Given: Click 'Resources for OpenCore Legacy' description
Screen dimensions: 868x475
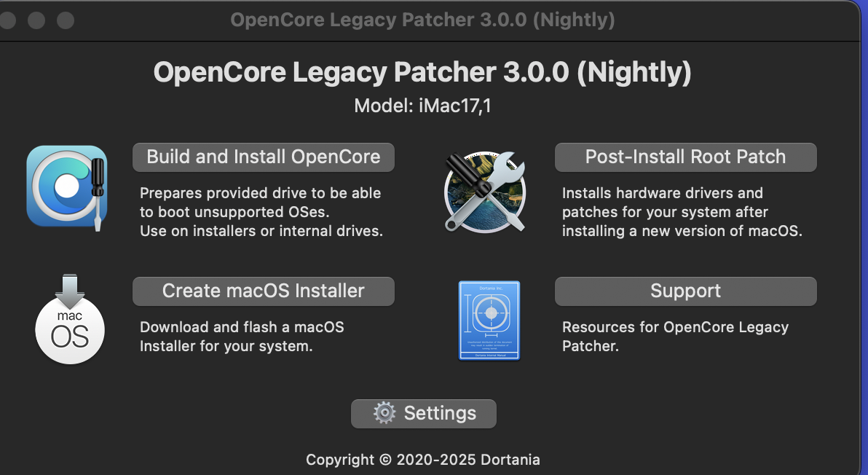Looking at the screenshot, I should click(x=675, y=328).
